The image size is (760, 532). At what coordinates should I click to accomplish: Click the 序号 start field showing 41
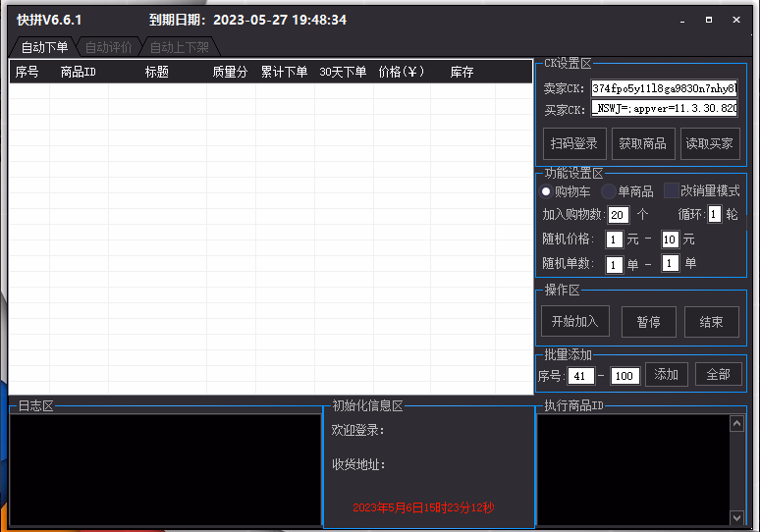point(580,376)
